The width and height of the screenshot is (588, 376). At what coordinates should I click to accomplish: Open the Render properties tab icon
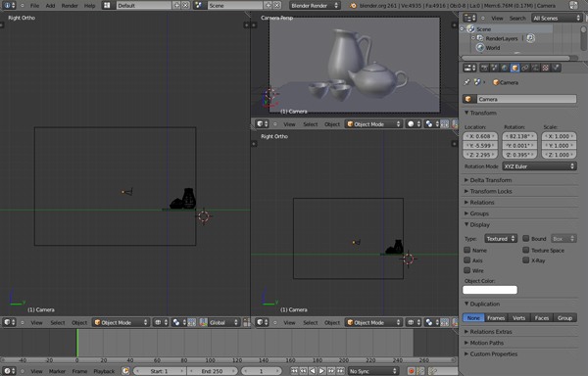click(484, 68)
